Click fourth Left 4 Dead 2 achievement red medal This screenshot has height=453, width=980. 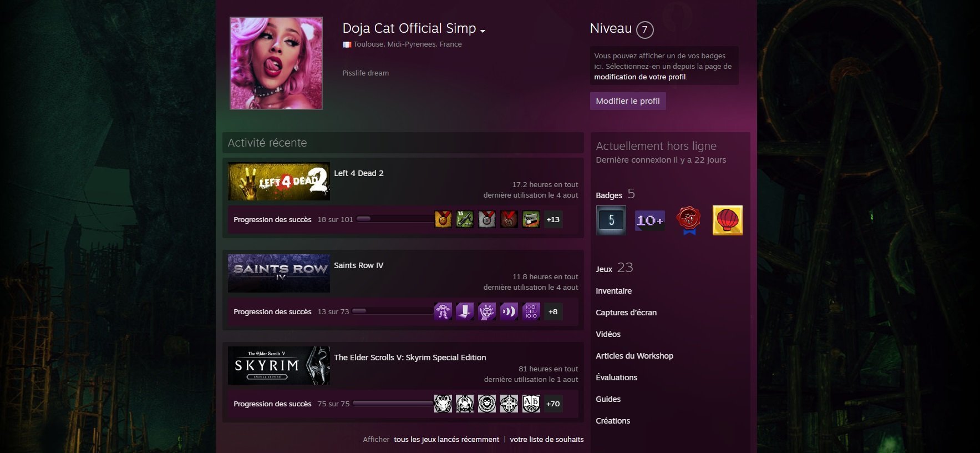[x=509, y=219]
